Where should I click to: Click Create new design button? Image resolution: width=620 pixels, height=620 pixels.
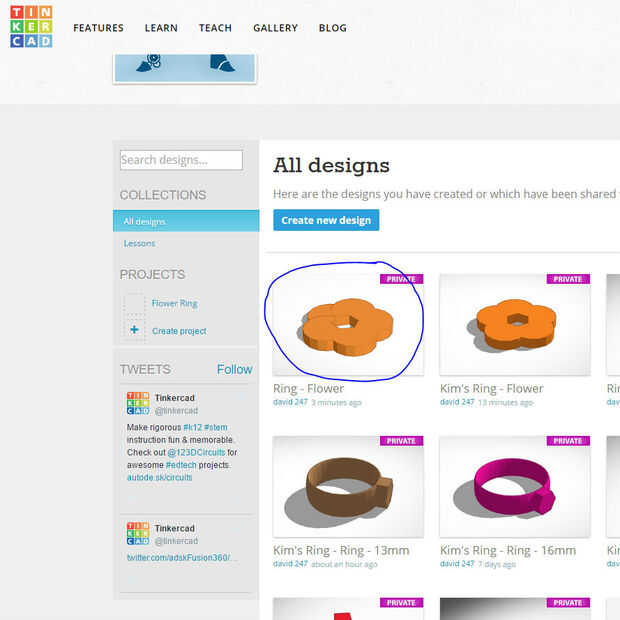[x=326, y=220]
